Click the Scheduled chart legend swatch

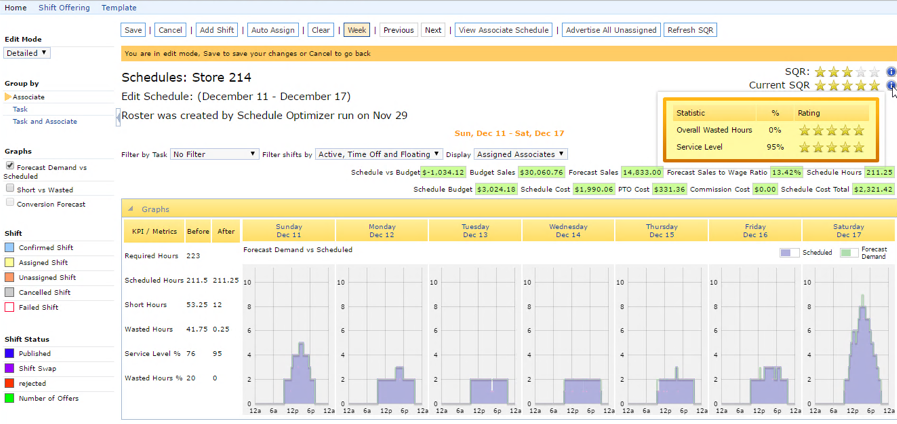coord(789,252)
